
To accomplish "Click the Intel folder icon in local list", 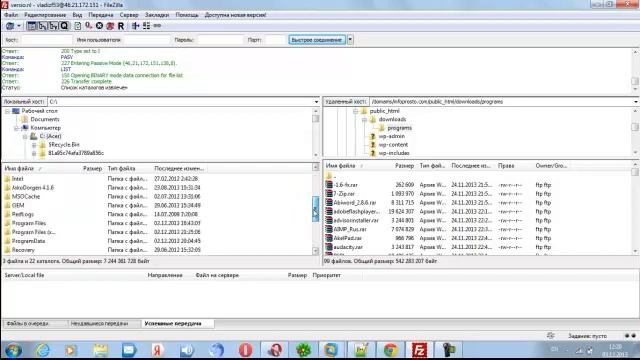I will [7, 179].
